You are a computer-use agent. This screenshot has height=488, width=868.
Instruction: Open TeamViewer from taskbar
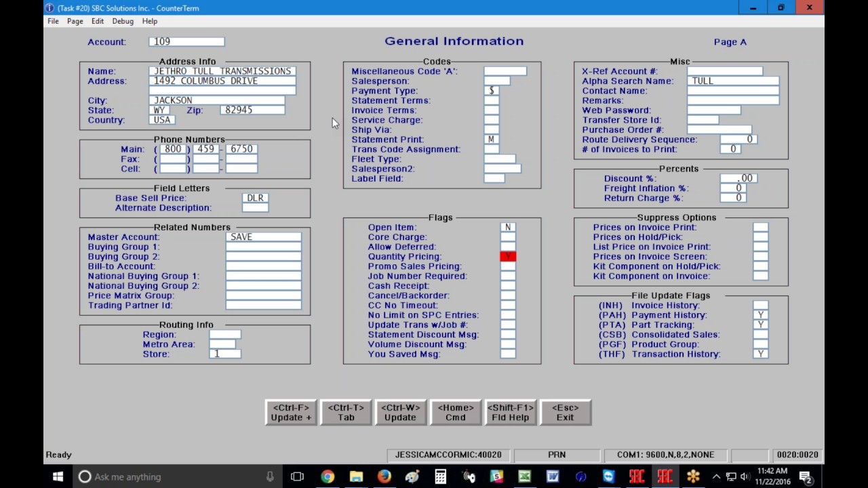608,476
